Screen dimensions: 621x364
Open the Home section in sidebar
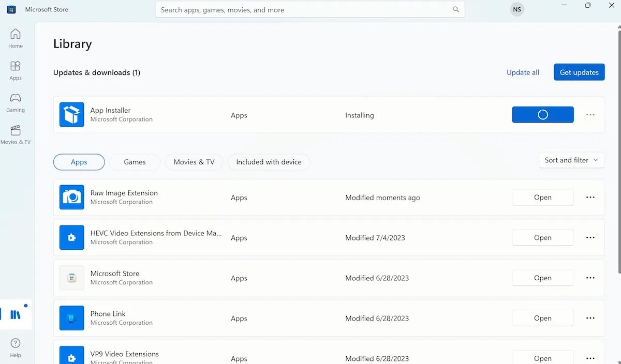click(15, 38)
